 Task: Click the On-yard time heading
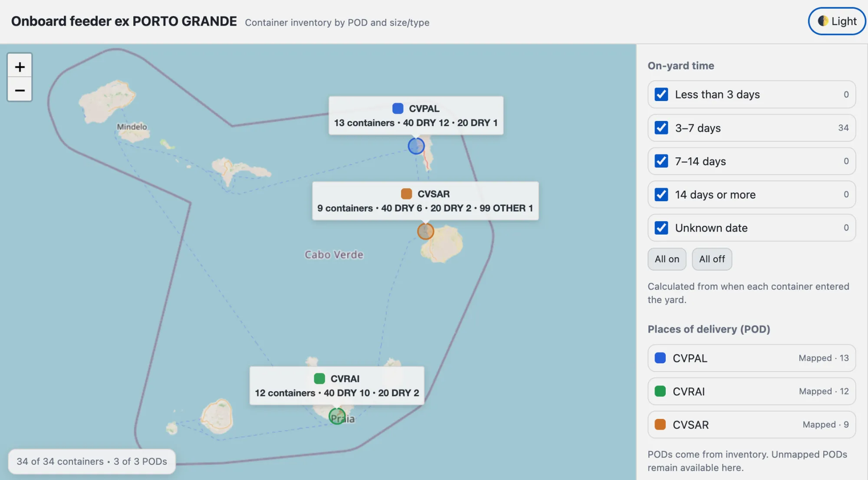click(x=681, y=65)
